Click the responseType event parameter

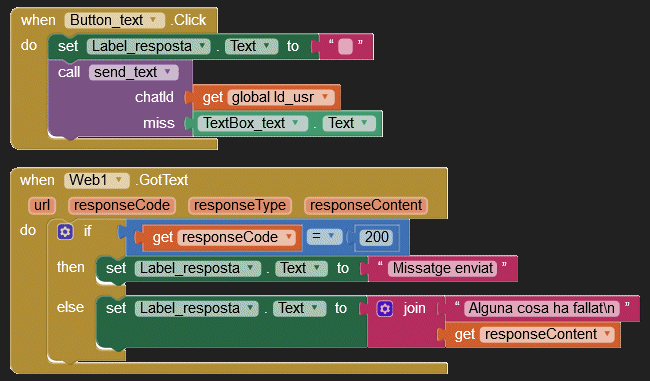click(240, 206)
